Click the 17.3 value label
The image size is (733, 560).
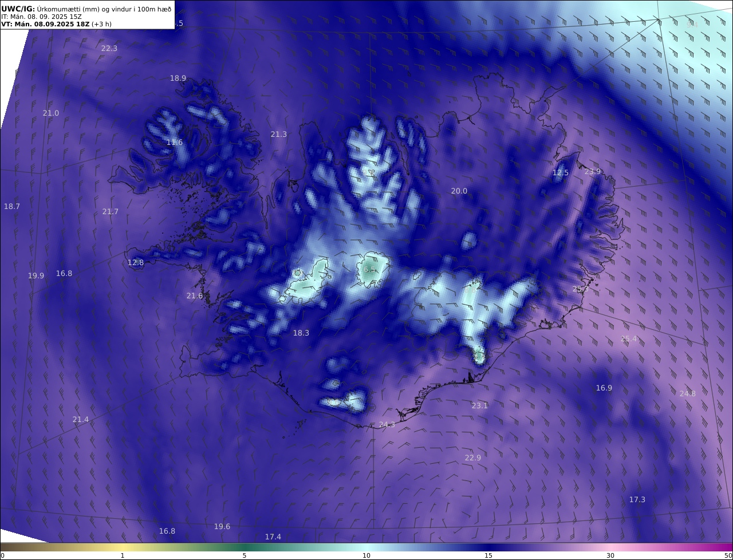(637, 500)
